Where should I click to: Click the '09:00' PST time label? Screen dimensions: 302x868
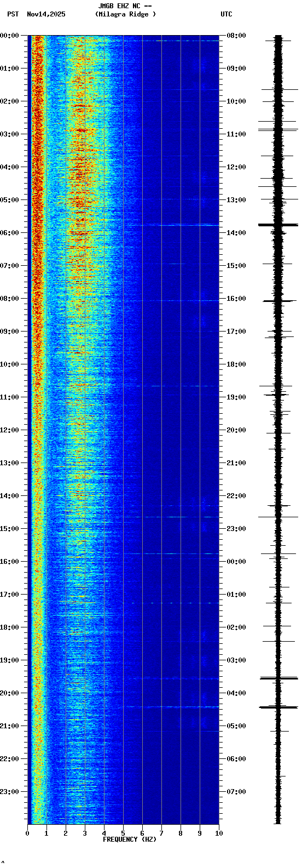tap(9, 332)
